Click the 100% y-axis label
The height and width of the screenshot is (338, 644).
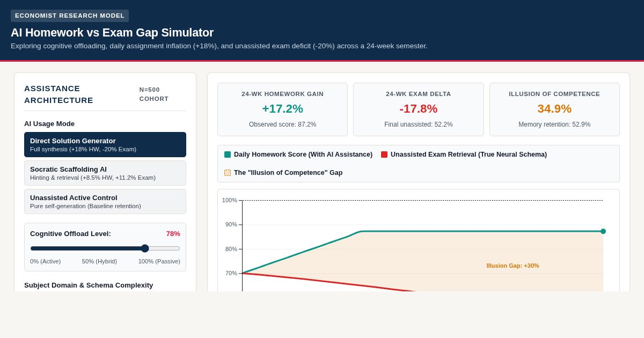(x=230, y=200)
